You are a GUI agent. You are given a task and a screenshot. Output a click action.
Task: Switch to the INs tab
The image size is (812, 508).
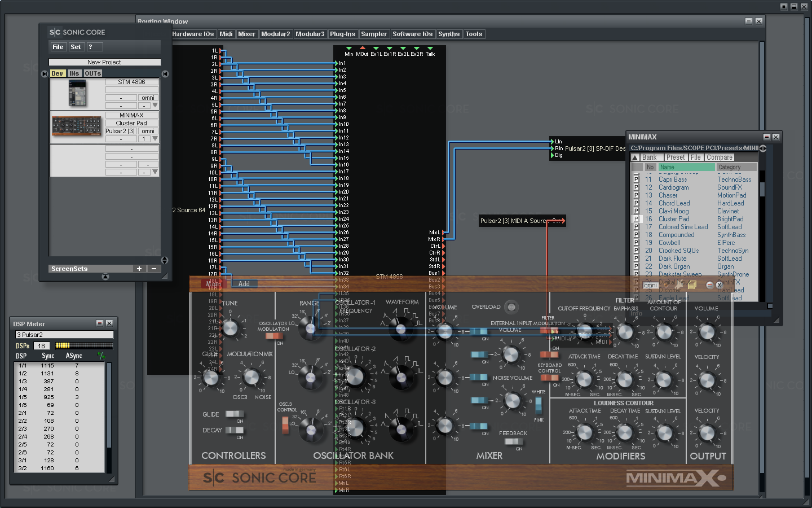[x=74, y=73]
